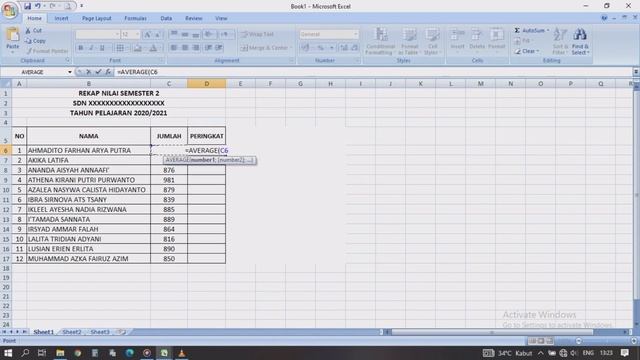
Task: Open taskbar Search magnifier
Action: [x=25, y=353]
